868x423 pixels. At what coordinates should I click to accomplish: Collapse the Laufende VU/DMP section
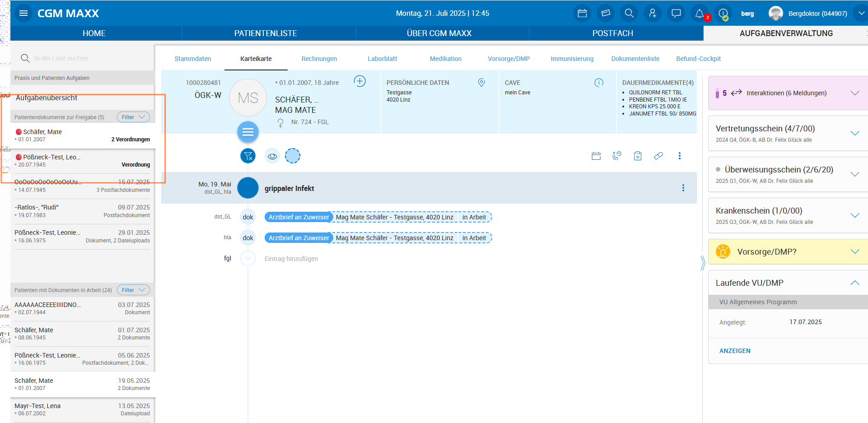point(854,283)
